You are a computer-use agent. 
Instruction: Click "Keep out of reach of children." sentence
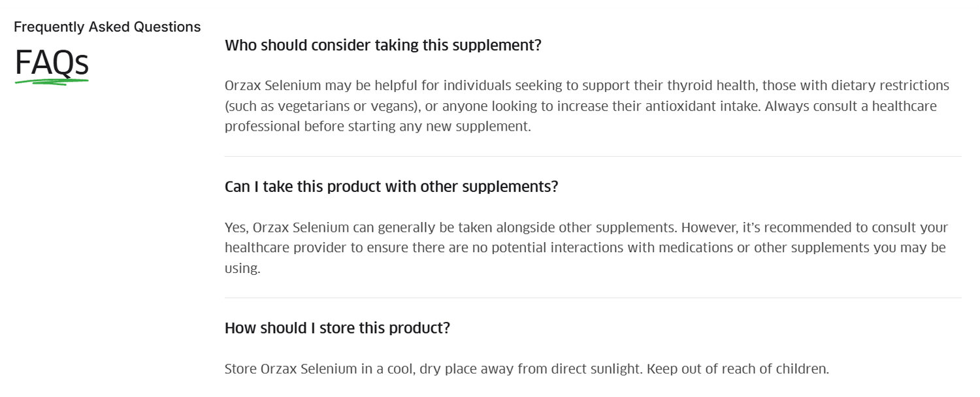[738, 369]
